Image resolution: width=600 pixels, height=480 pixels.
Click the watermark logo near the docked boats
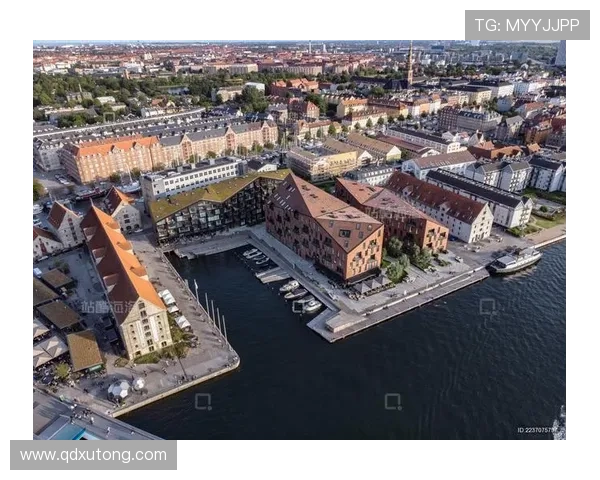pos(298,306)
